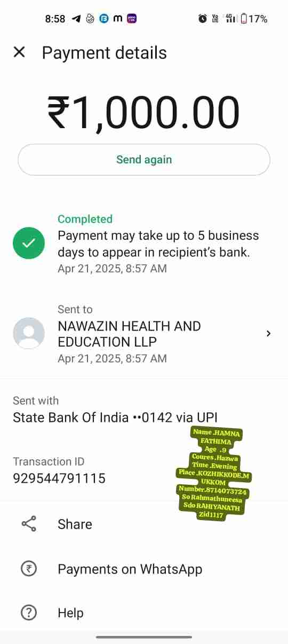Tap the Send again button
This screenshot has width=288, height=644.
coord(144,160)
